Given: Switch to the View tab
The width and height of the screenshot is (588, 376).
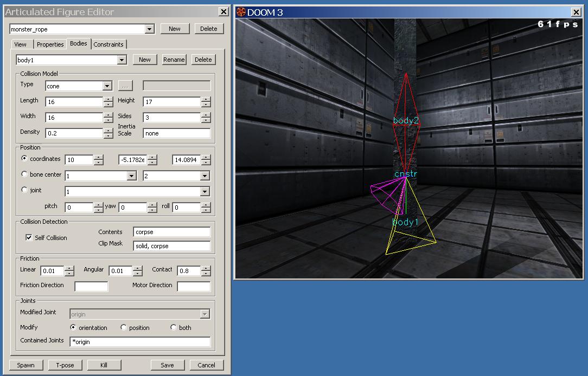Looking at the screenshot, I should point(20,44).
